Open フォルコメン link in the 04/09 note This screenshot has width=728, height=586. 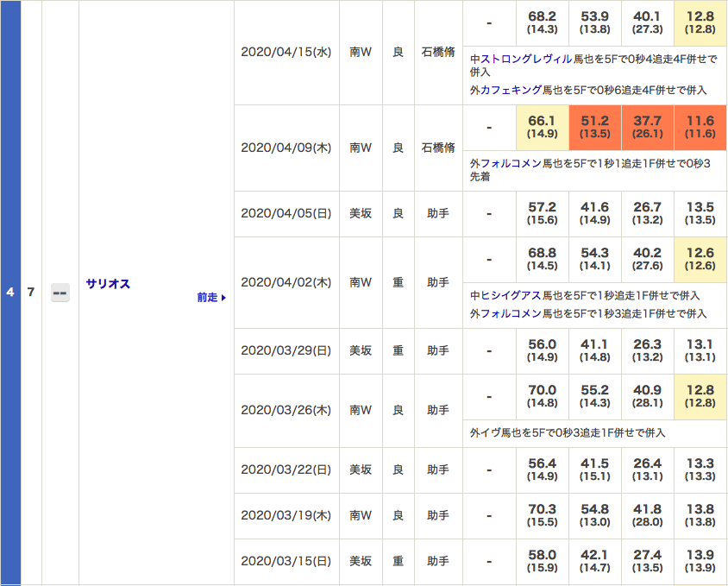511,164
